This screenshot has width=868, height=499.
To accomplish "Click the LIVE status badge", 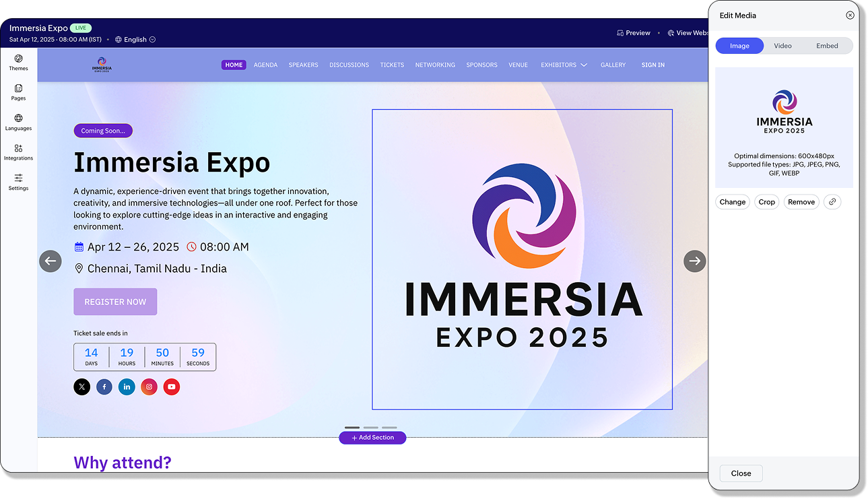I will pos(81,28).
